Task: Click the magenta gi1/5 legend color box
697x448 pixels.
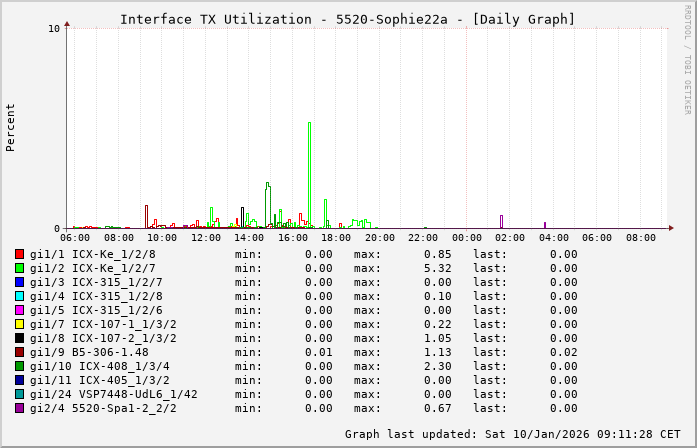Action: coord(19,310)
